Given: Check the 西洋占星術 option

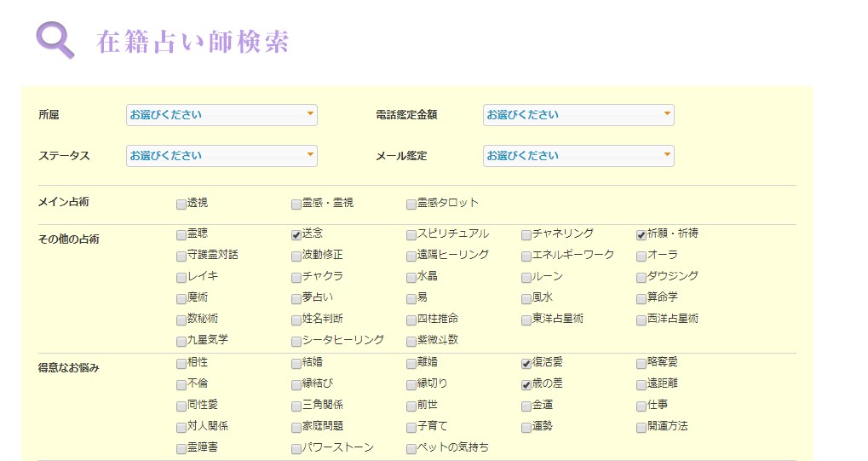Looking at the screenshot, I should coord(641,320).
